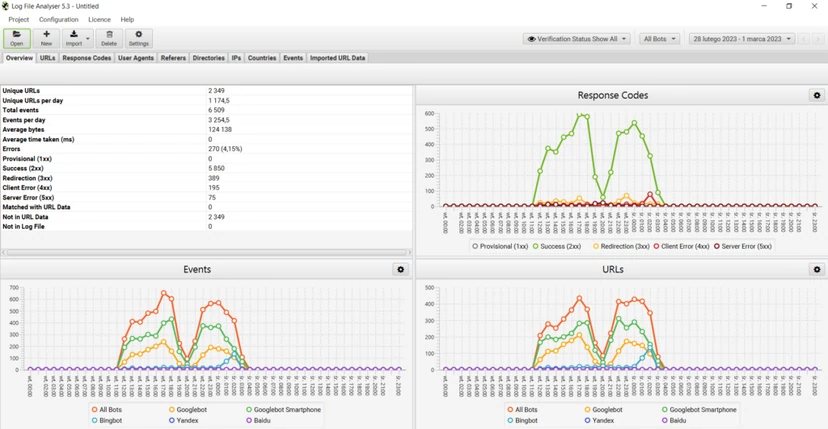Select the Matched with URL Data row
Viewport: 828px width, 429px height.
point(206,207)
